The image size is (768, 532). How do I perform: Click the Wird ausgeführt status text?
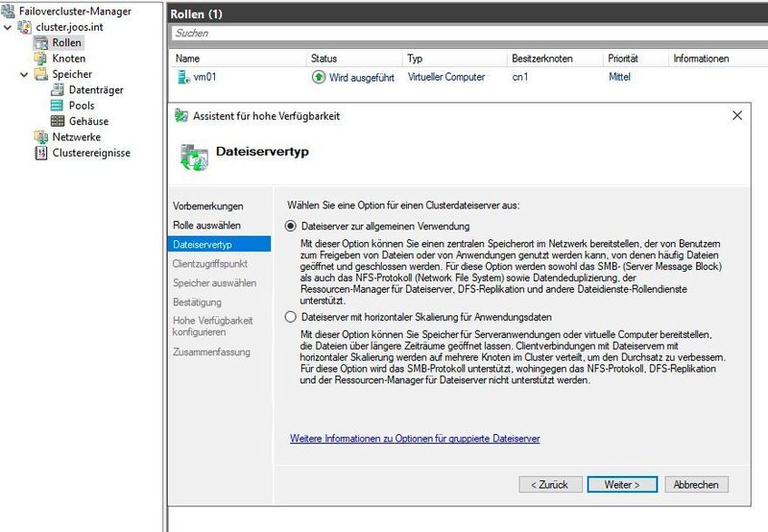click(x=362, y=77)
